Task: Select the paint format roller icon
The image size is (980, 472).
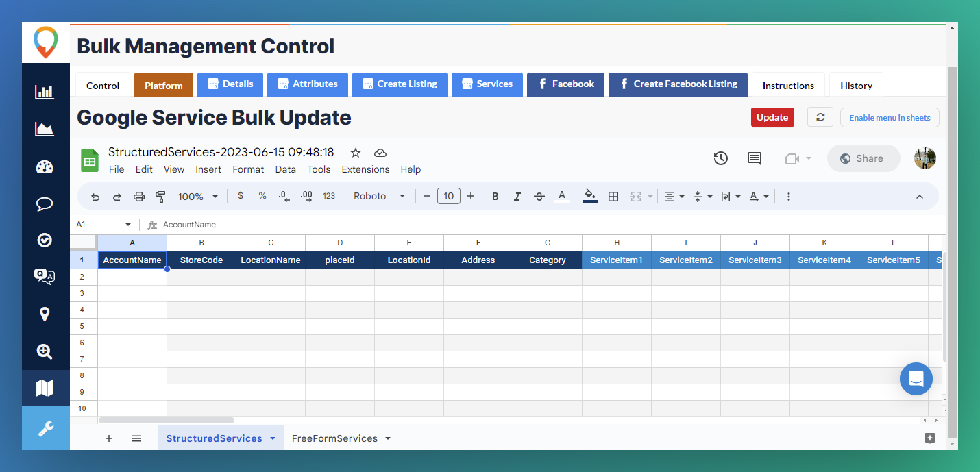Action: [160, 197]
